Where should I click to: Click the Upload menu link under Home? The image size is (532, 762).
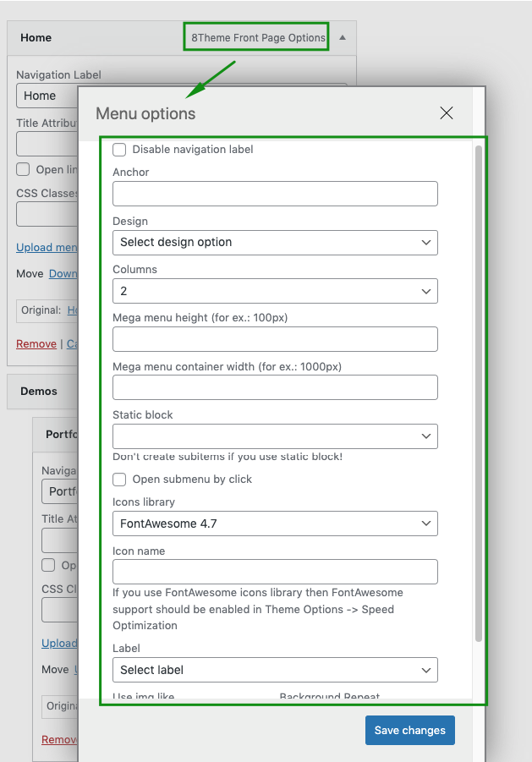[x=47, y=247]
